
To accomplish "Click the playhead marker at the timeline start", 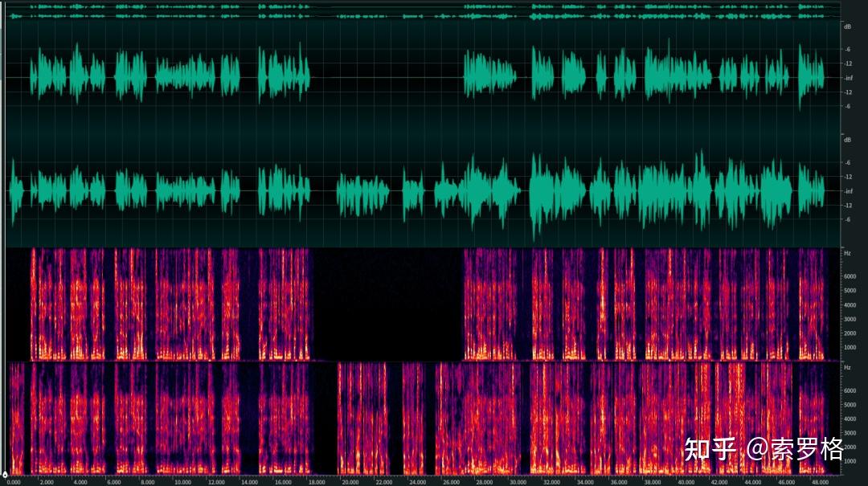I will coord(5,475).
